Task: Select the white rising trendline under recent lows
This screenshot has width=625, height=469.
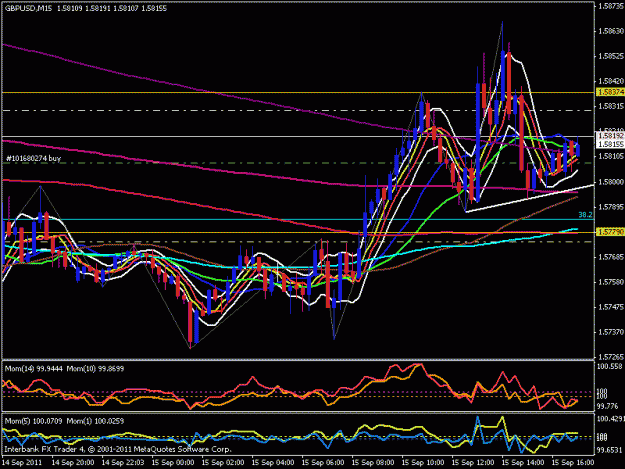Action: [x=530, y=198]
